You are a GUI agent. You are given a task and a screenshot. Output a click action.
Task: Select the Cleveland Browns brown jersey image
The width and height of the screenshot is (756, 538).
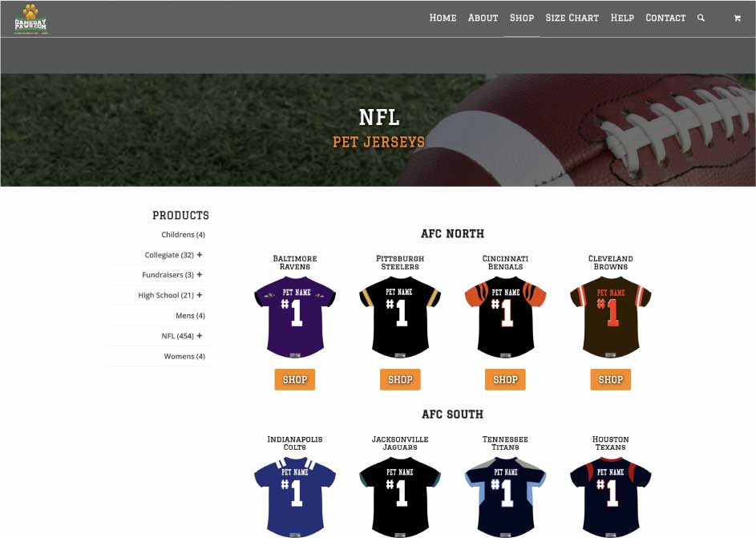610,318
